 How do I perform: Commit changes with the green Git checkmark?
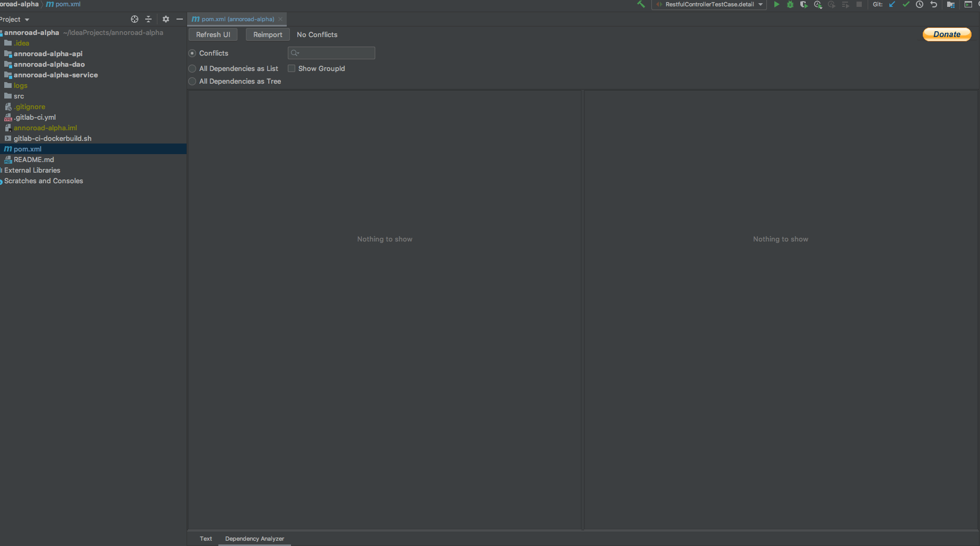pyautogui.click(x=906, y=4)
